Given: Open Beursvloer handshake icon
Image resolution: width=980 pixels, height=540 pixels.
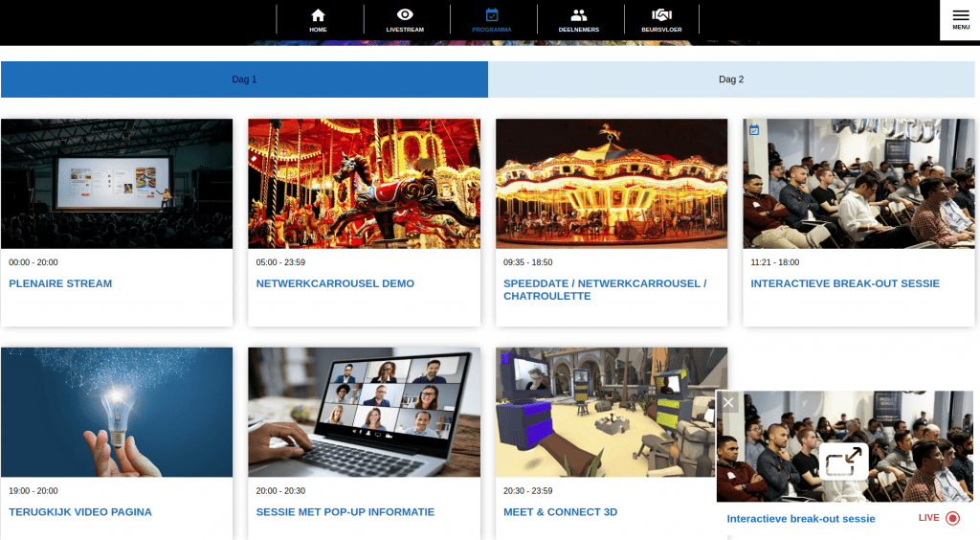Looking at the screenshot, I should click(x=661, y=14).
